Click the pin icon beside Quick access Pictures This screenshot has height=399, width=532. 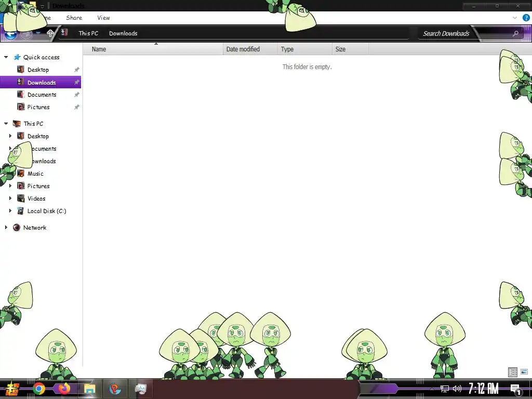tap(77, 107)
